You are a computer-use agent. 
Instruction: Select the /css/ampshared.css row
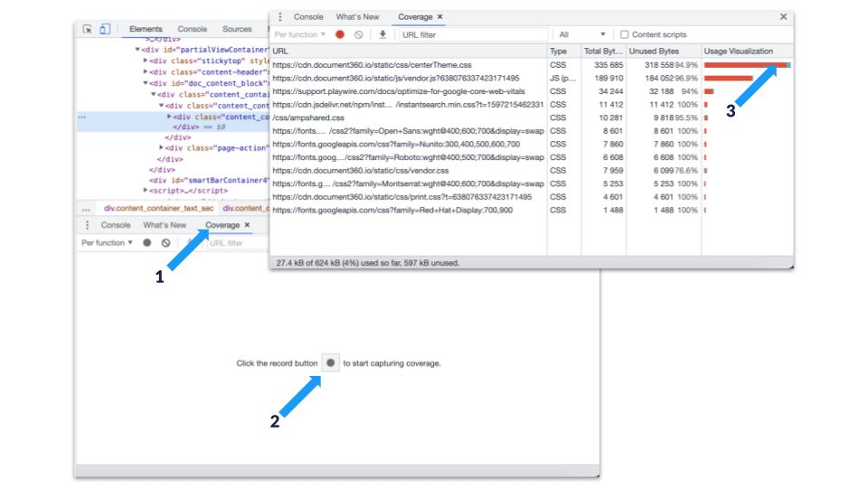coord(532,117)
